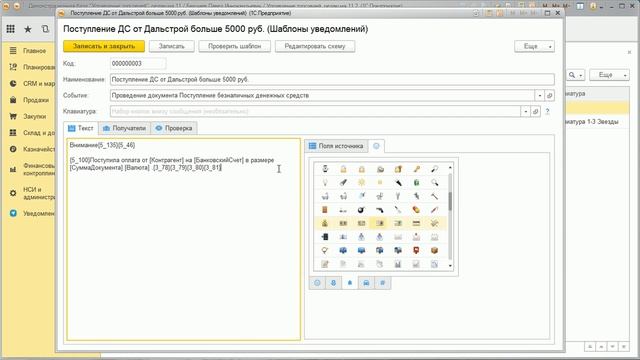Insert the pill capsule emoji
The image size is (640, 360).
pos(416,210)
